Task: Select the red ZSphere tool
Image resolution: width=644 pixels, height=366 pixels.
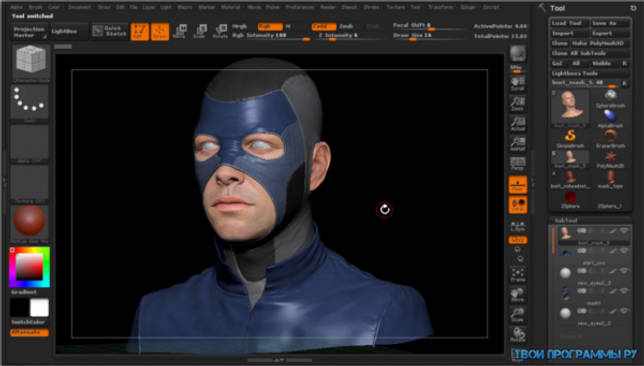Action: pos(570,200)
